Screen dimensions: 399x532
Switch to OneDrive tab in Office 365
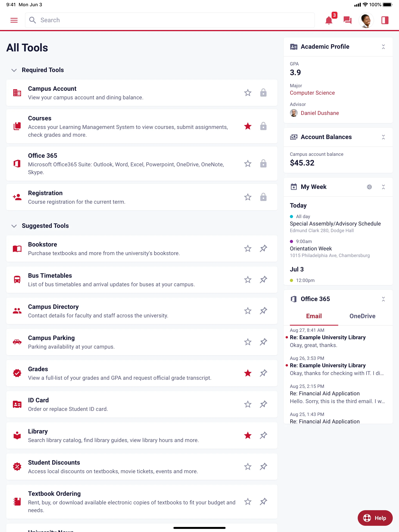[x=362, y=316]
